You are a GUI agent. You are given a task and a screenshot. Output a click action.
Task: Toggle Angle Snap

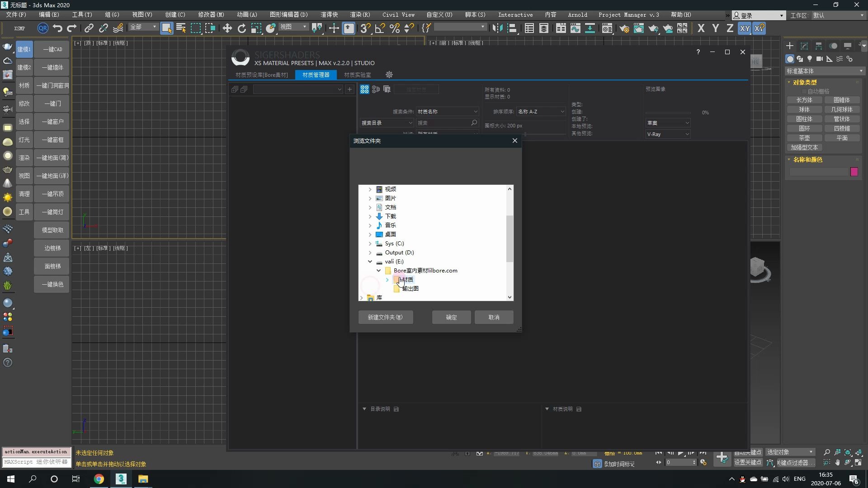pos(380,28)
